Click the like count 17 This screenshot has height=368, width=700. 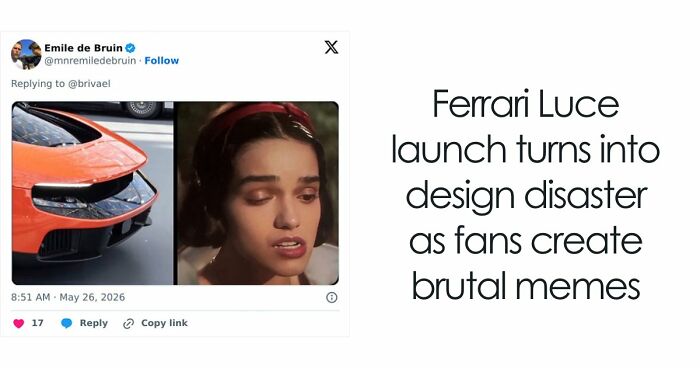pos(38,323)
